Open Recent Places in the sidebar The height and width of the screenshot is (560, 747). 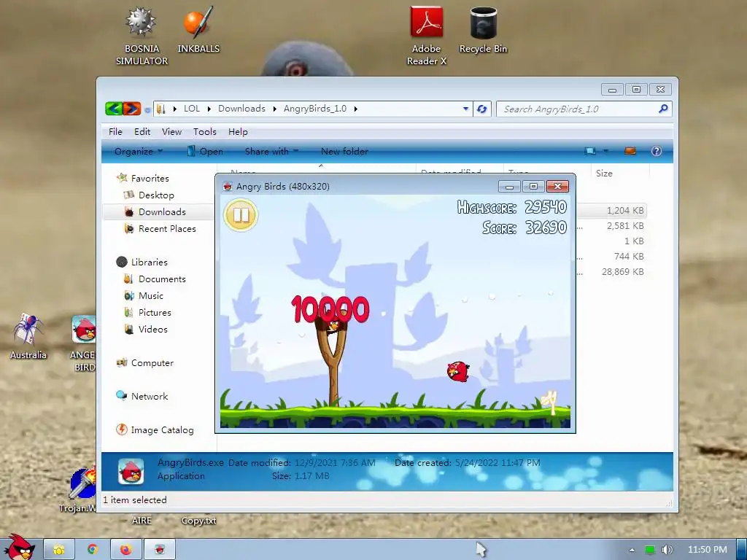[167, 228]
